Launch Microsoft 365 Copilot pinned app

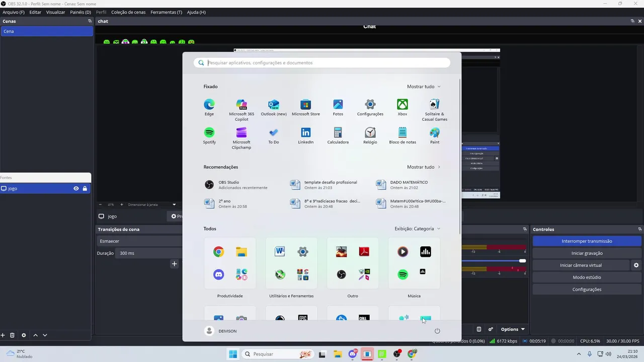pyautogui.click(x=242, y=110)
